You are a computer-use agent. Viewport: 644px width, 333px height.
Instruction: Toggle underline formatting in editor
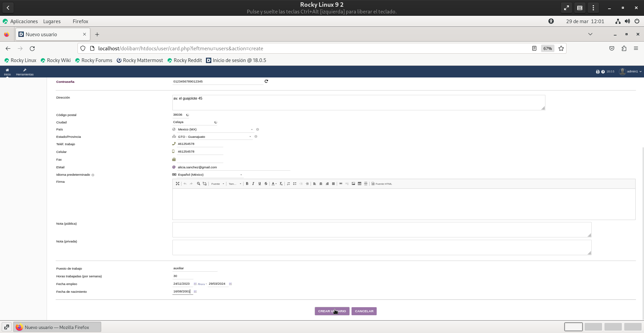click(260, 184)
